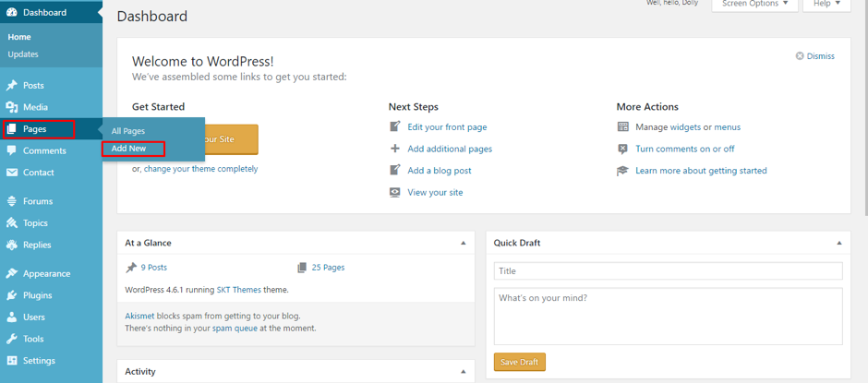Select Home under Dashboard
Screen dimensions: 868x383
click(x=19, y=37)
